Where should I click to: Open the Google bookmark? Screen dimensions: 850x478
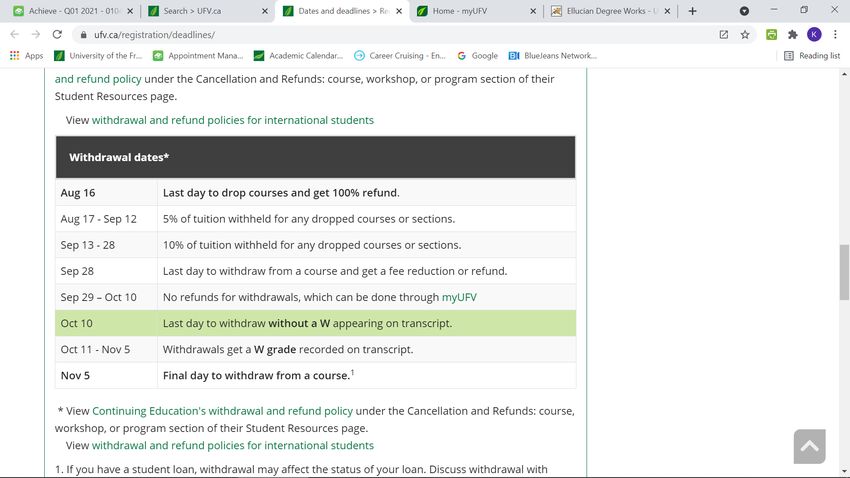point(477,55)
